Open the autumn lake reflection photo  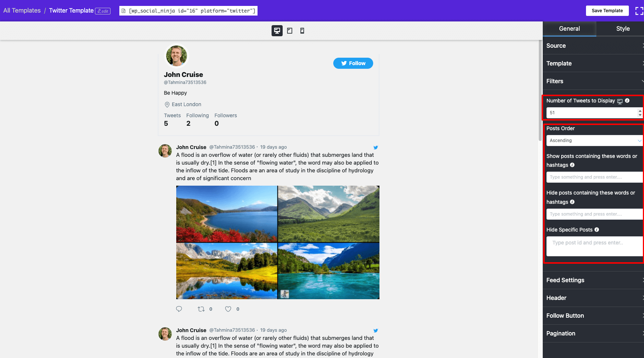click(226, 271)
